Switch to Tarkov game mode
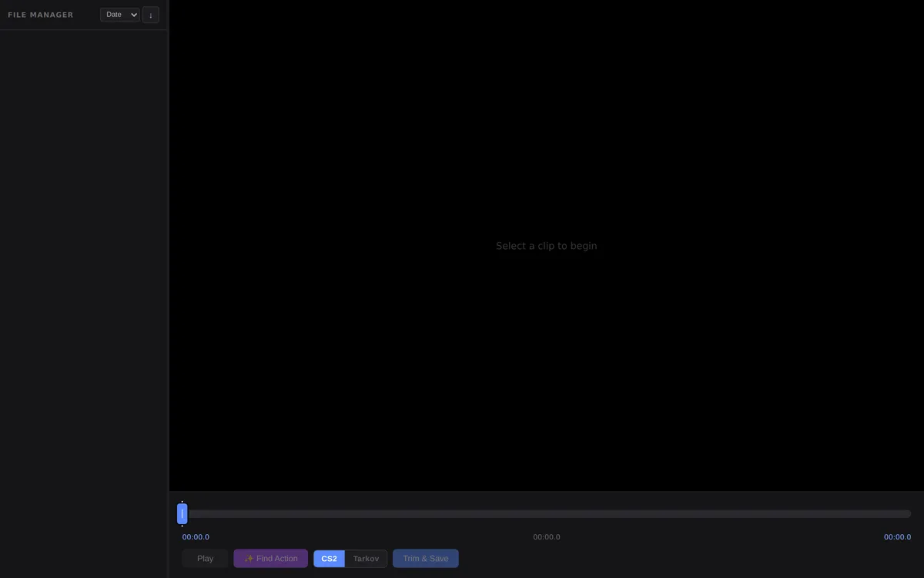The height and width of the screenshot is (578, 924). pos(366,559)
